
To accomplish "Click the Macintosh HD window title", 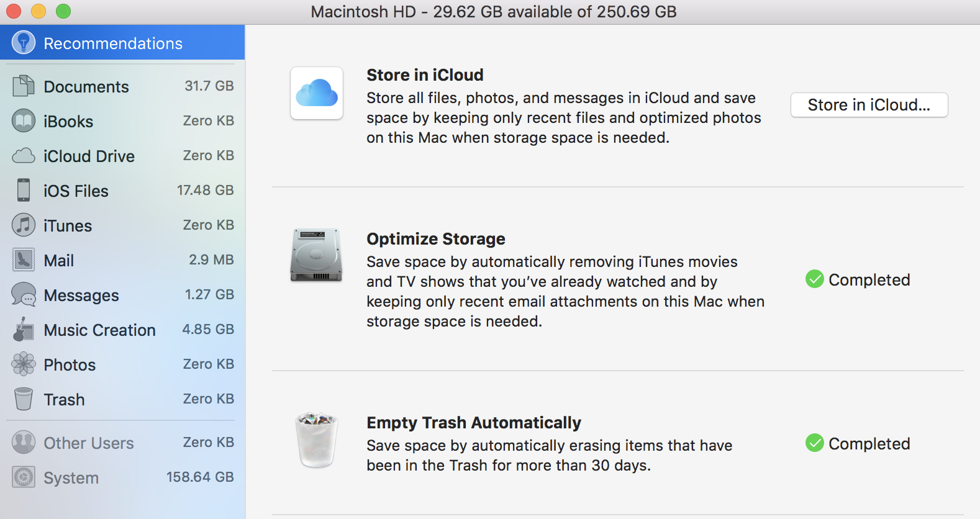I will pyautogui.click(x=494, y=12).
